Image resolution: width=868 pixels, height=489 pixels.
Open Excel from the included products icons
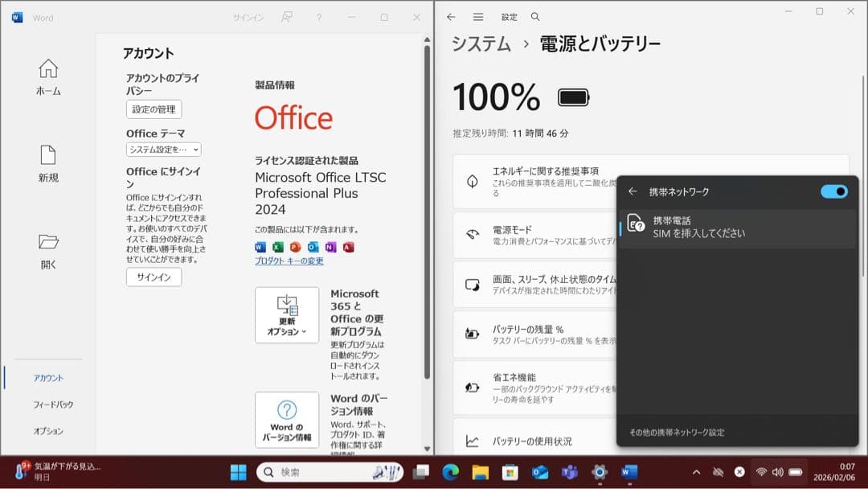click(278, 247)
